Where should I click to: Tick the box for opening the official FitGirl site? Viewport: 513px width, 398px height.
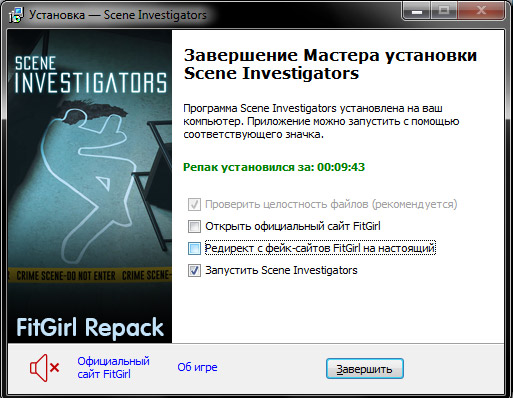194,226
